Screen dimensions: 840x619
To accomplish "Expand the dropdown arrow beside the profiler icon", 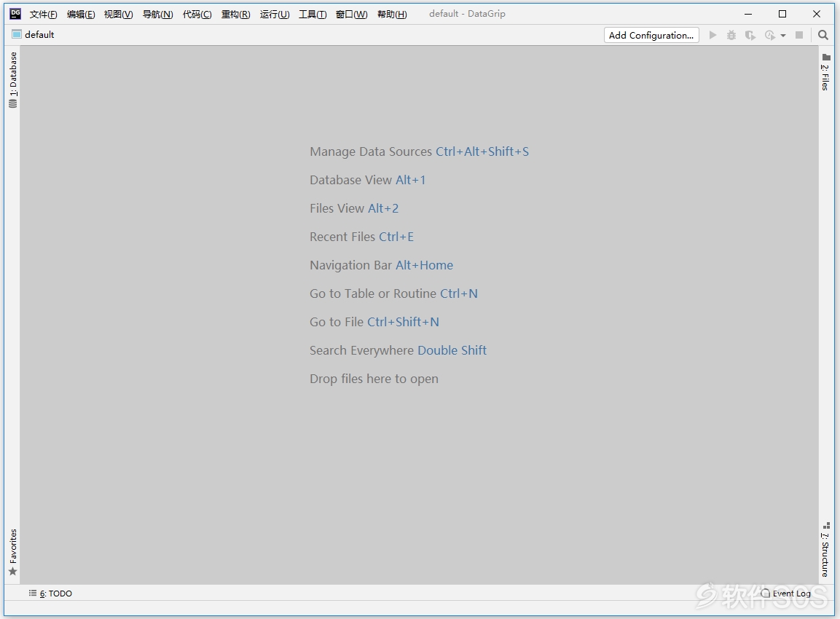I will point(783,36).
